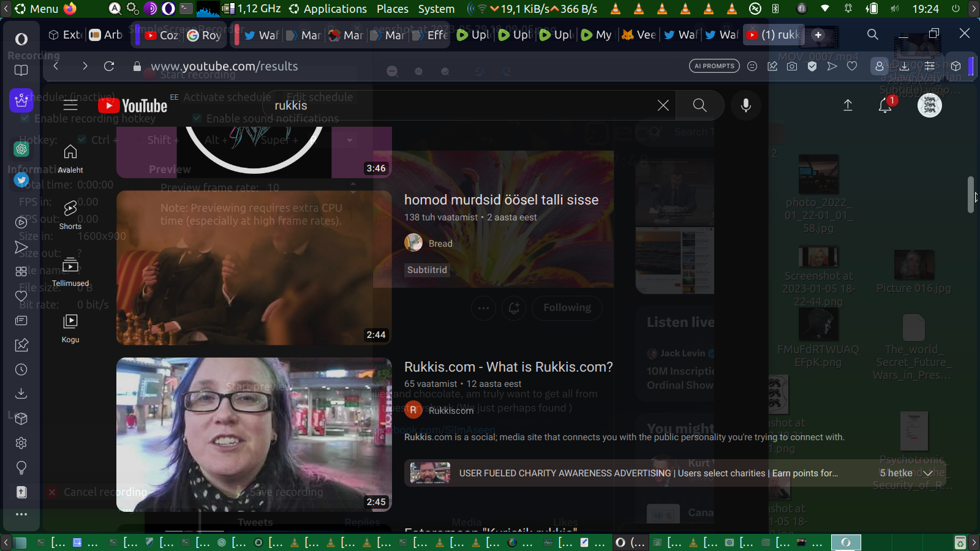980x551 pixels.
Task: Switch to the 'Arb' browser tab
Action: [106, 35]
